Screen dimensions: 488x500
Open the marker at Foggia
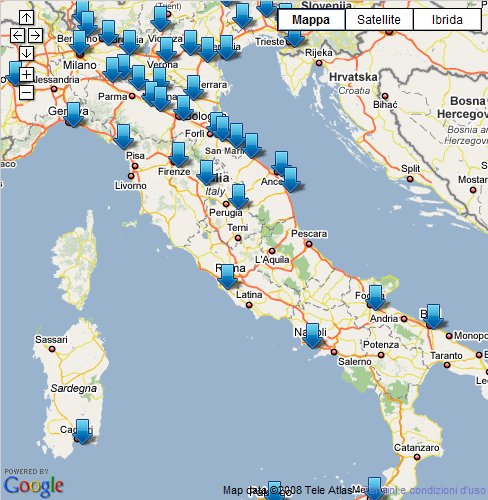pos(376,298)
